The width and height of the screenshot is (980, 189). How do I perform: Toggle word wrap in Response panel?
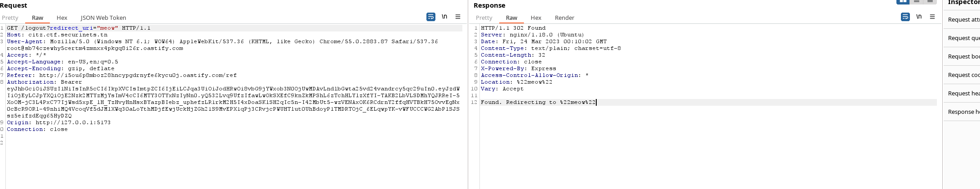coord(905,17)
